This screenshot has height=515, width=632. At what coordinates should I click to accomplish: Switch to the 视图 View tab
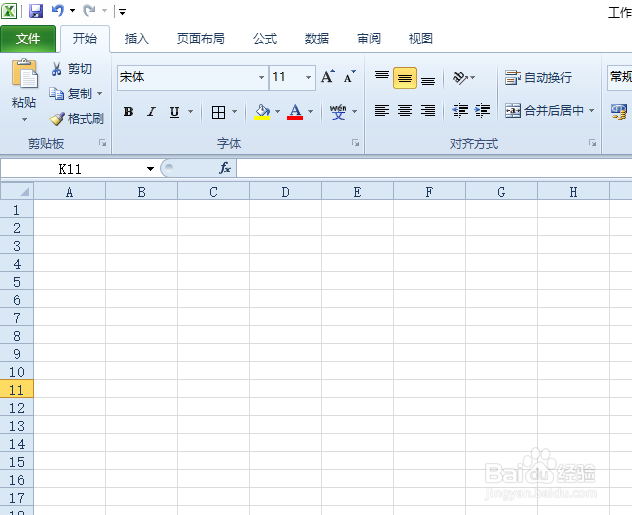[421, 39]
